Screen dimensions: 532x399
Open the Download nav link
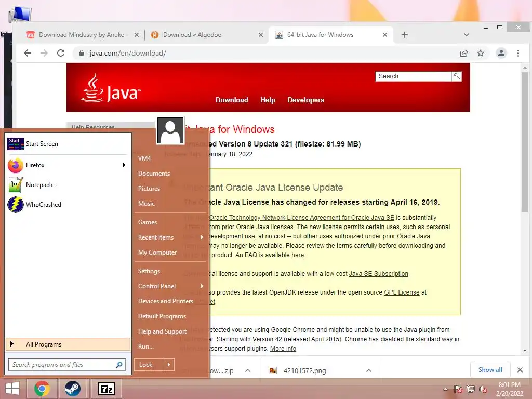click(x=232, y=100)
